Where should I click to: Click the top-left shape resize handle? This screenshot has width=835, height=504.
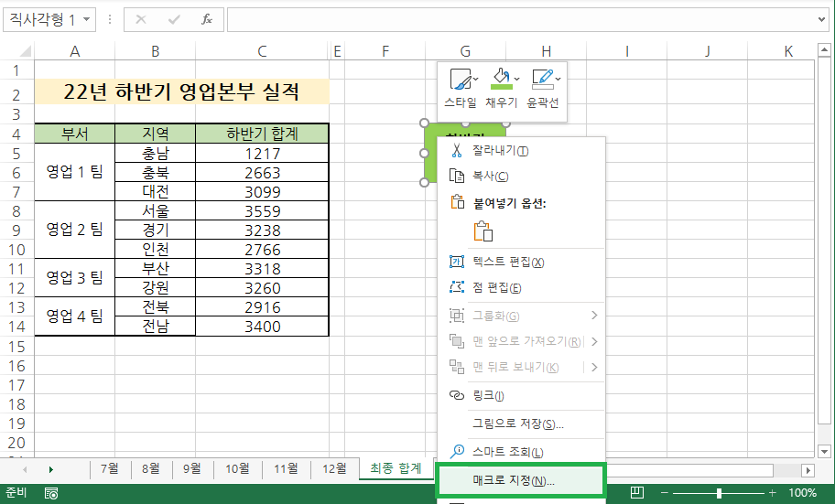point(425,123)
